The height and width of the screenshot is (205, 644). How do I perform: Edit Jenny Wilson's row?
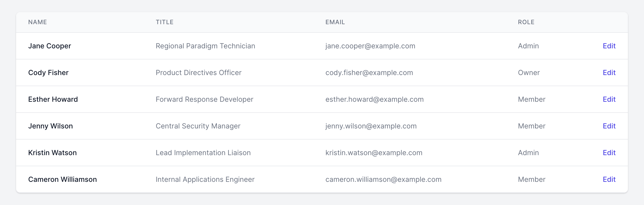609,126
